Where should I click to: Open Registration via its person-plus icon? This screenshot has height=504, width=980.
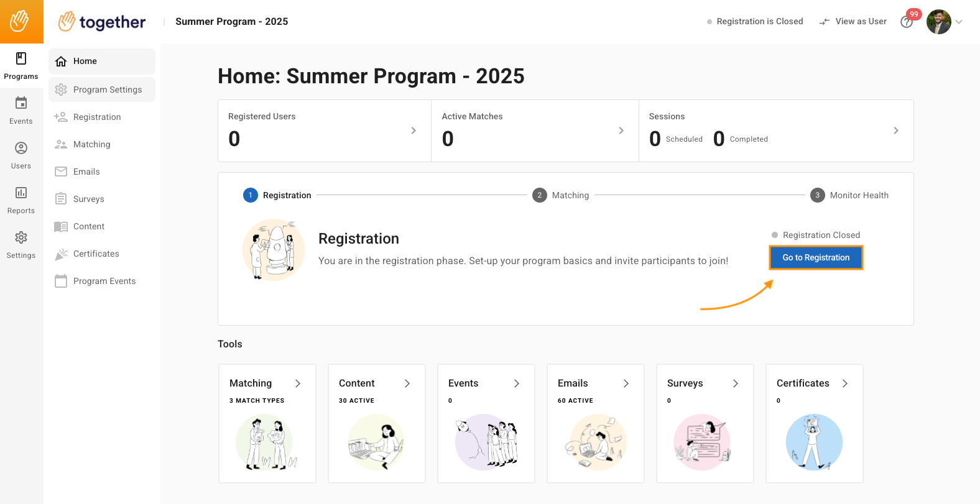(62, 117)
